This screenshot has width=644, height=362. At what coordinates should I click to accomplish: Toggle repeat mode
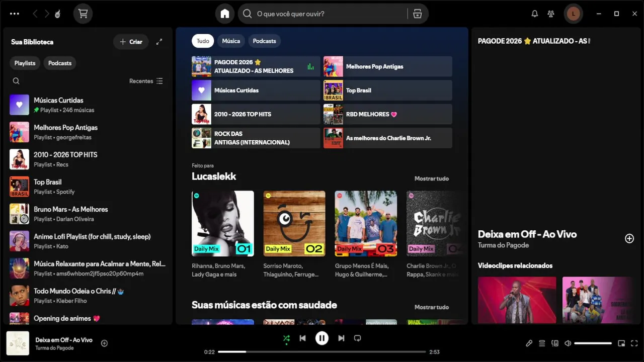point(358,338)
